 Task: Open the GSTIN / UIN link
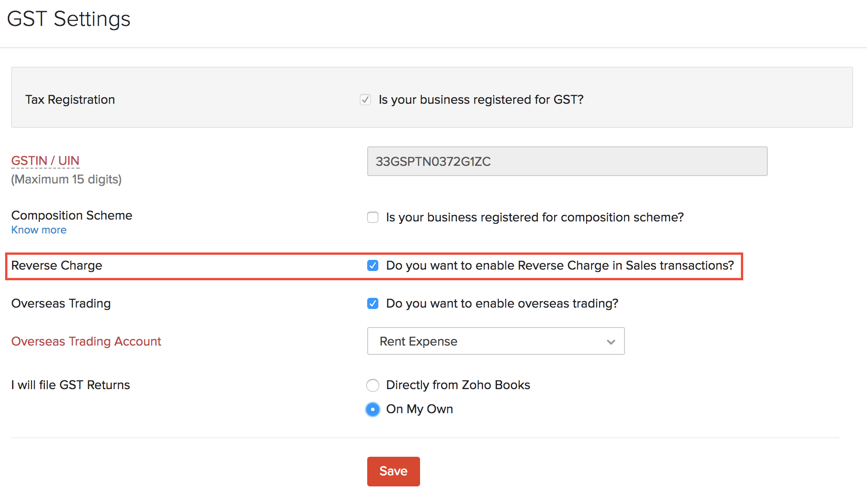pyautogui.click(x=45, y=161)
